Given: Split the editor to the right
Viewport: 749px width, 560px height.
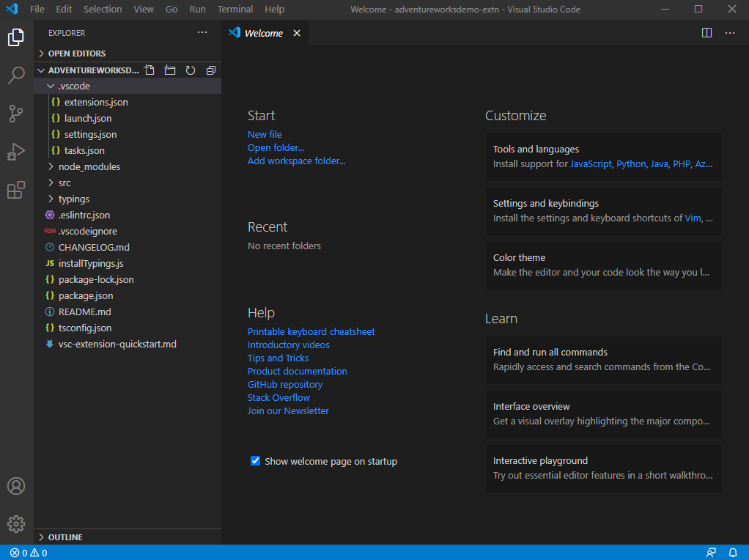Looking at the screenshot, I should [706, 33].
